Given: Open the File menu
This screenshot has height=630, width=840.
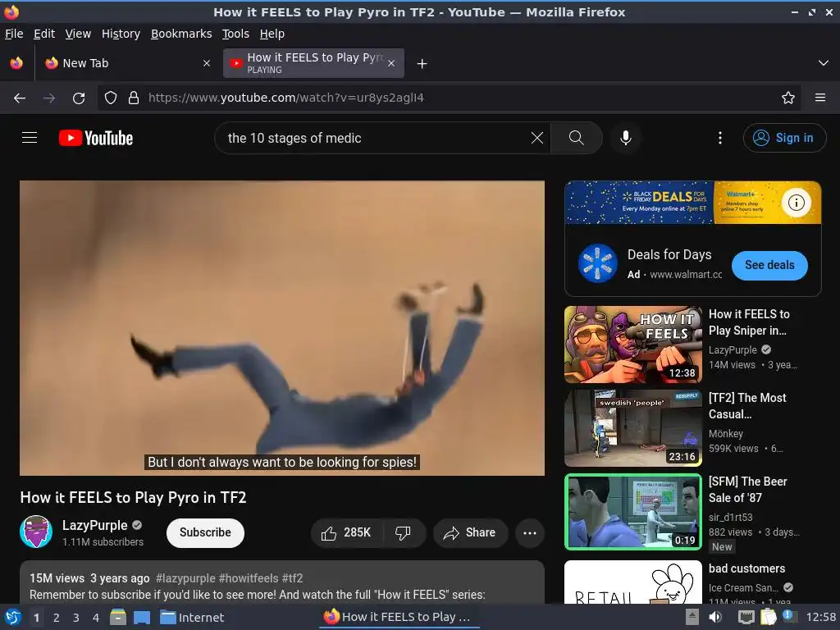Looking at the screenshot, I should pos(14,34).
